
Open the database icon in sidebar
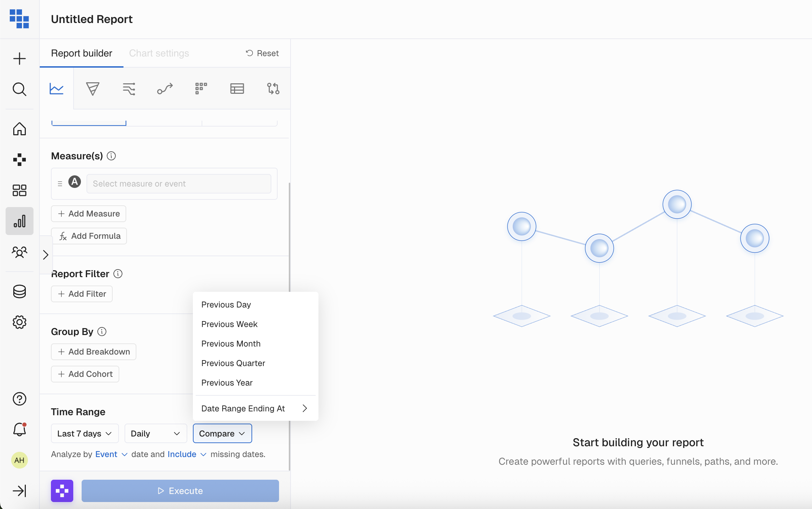pyautogui.click(x=20, y=291)
